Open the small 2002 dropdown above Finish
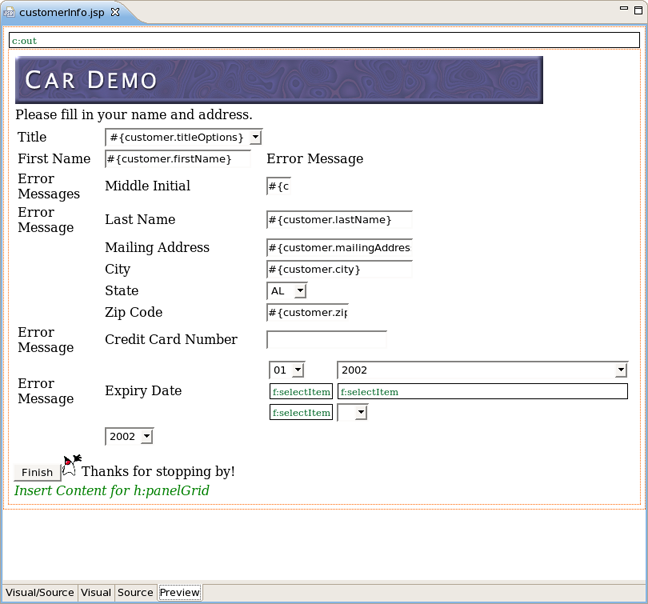 coord(146,437)
